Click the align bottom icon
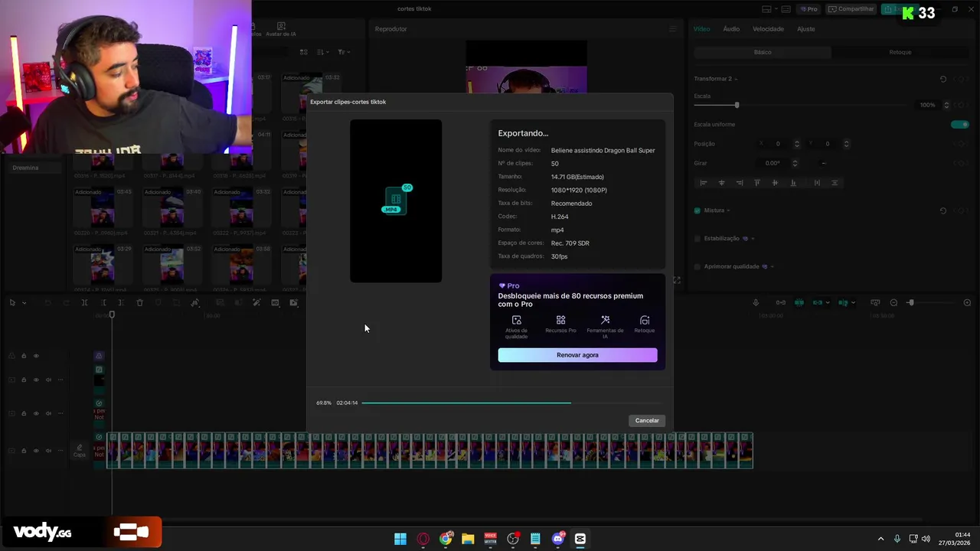Image resolution: width=980 pixels, height=551 pixels. click(793, 183)
